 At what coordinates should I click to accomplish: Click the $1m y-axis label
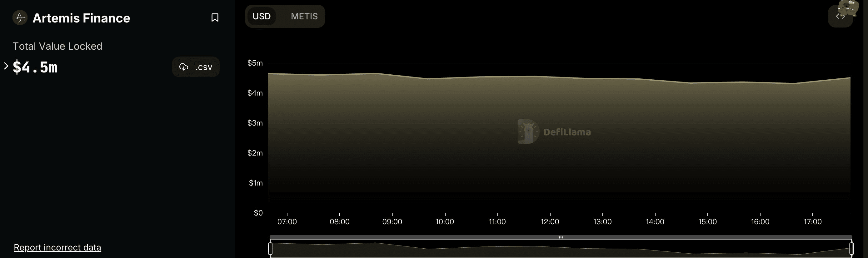coord(256,183)
